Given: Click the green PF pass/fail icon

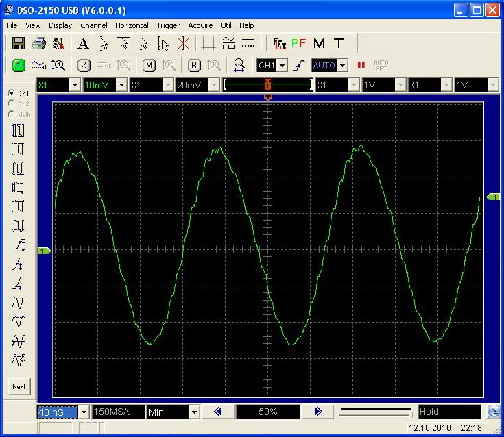Looking at the screenshot, I should [298, 43].
